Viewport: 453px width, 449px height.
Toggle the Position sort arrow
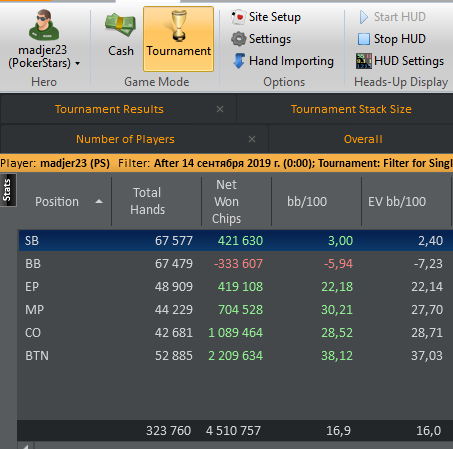click(x=99, y=201)
